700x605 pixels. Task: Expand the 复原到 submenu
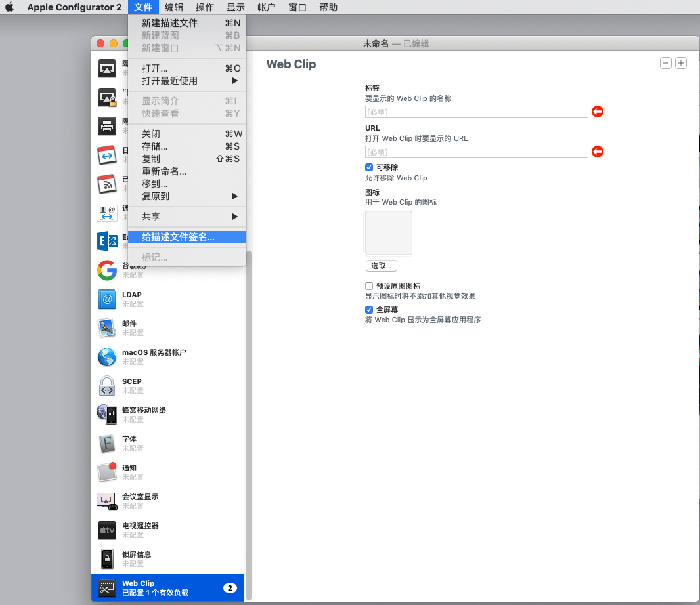click(187, 196)
